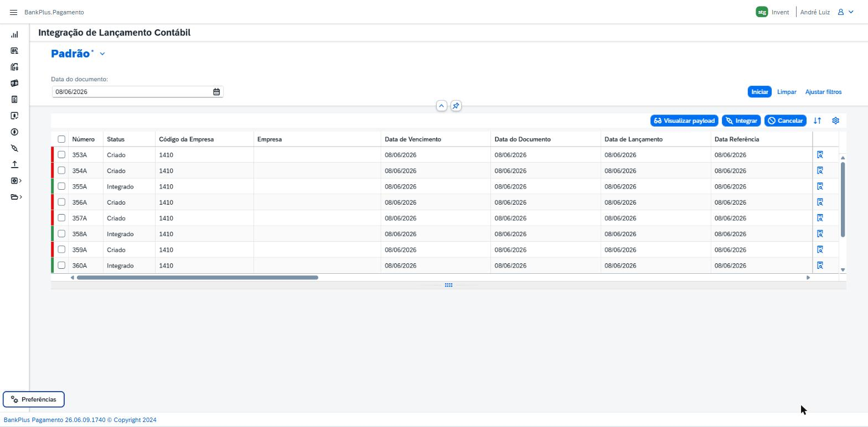Open the hamburger navigation menu
This screenshot has height=427, width=868.
pos(13,12)
